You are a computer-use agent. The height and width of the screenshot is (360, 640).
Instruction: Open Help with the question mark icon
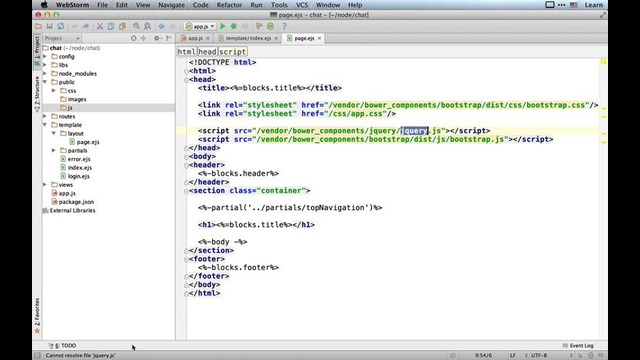(284, 26)
